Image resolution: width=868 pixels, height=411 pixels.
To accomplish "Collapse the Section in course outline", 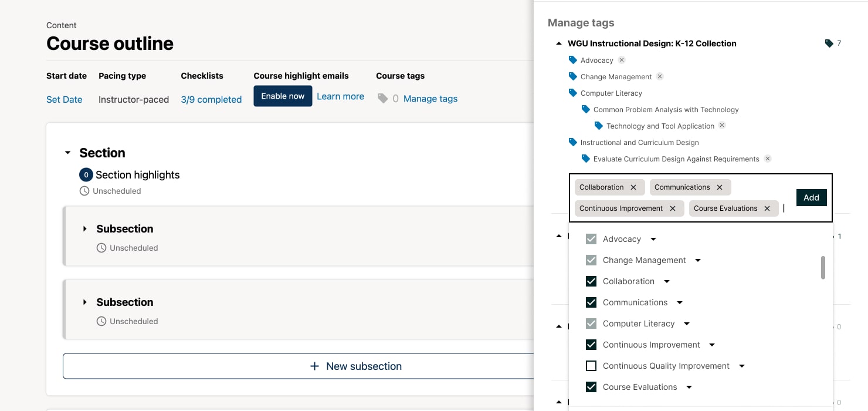I will (68, 153).
